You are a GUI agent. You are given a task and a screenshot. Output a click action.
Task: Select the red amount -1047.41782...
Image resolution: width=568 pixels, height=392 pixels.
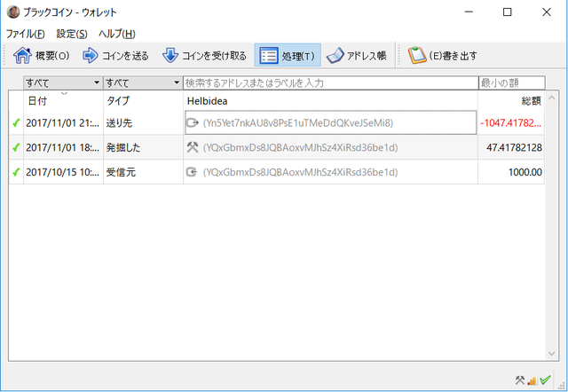pyautogui.click(x=511, y=123)
